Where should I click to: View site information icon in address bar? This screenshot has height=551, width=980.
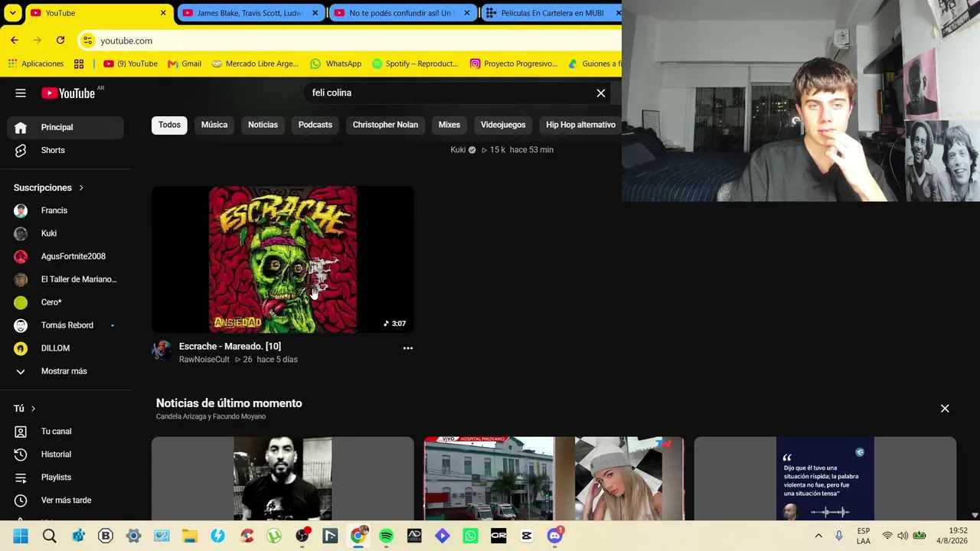88,41
